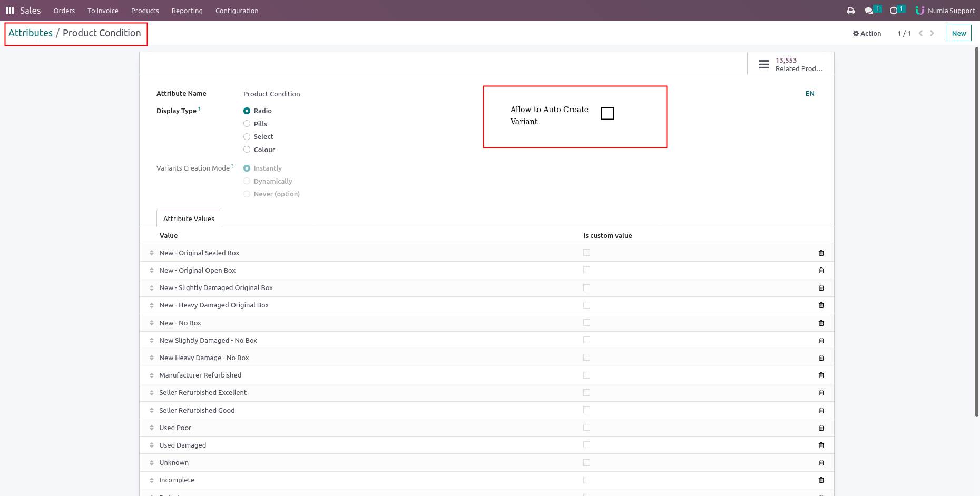The width and height of the screenshot is (980, 496).
Task: Click the Action gear menu
Action: [867, 33]
